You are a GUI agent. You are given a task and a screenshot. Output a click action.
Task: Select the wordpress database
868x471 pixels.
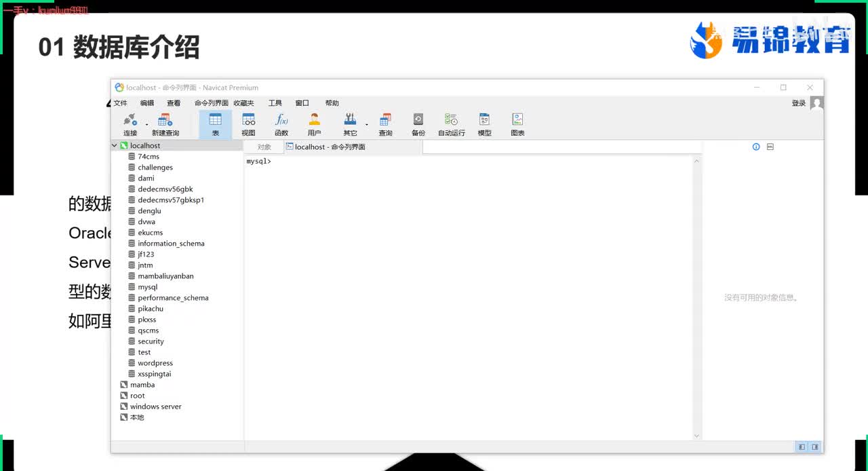pos(155,363)
